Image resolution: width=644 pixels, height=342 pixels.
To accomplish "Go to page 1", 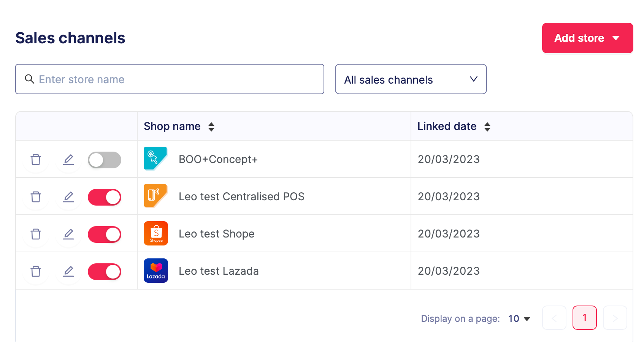I will [584, 318].
